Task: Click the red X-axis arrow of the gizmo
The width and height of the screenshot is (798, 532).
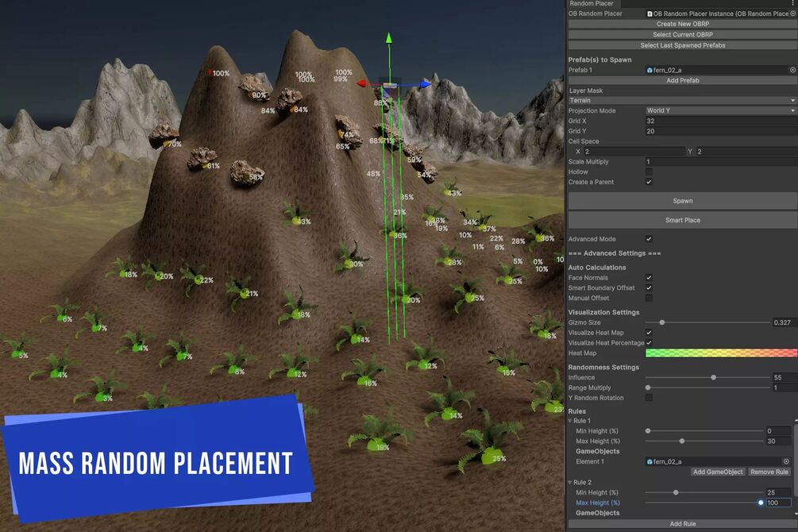Action: click(362, 83)
